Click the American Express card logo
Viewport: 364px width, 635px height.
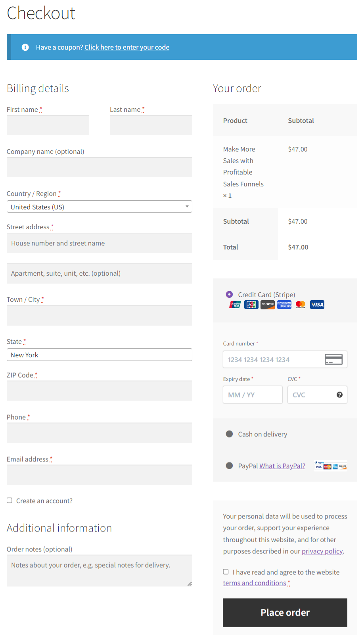[284, 305]
